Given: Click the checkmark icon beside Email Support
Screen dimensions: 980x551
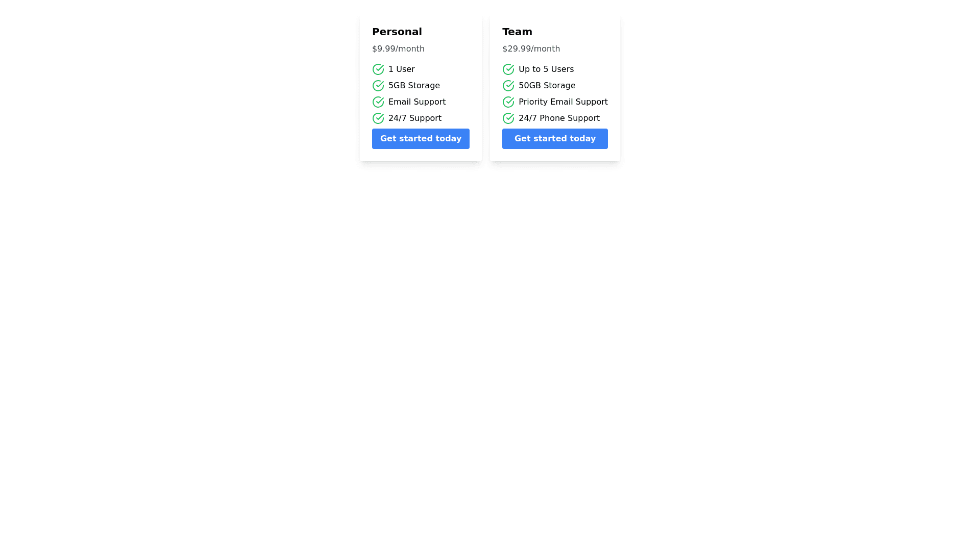Looking at the screenshot, I should point(378,102).
